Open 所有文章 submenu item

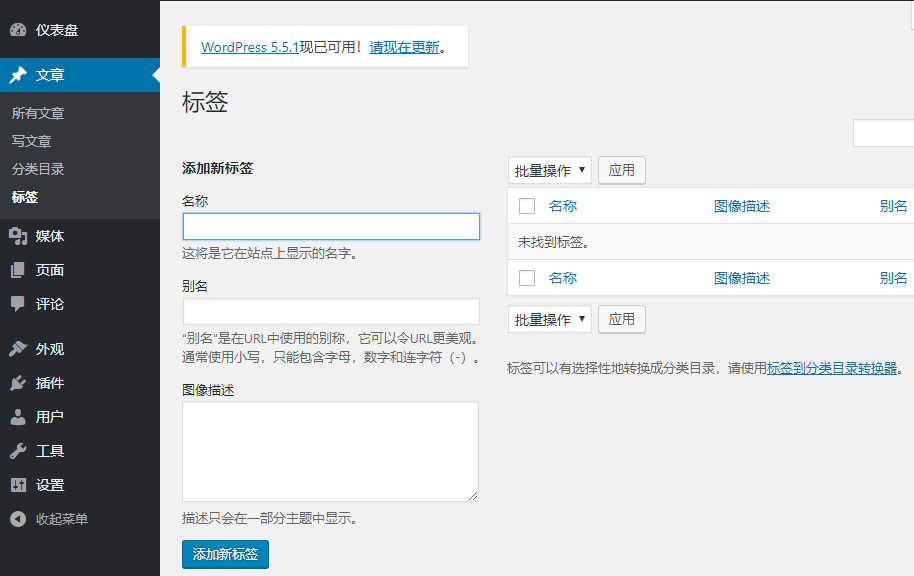[38, 113]
